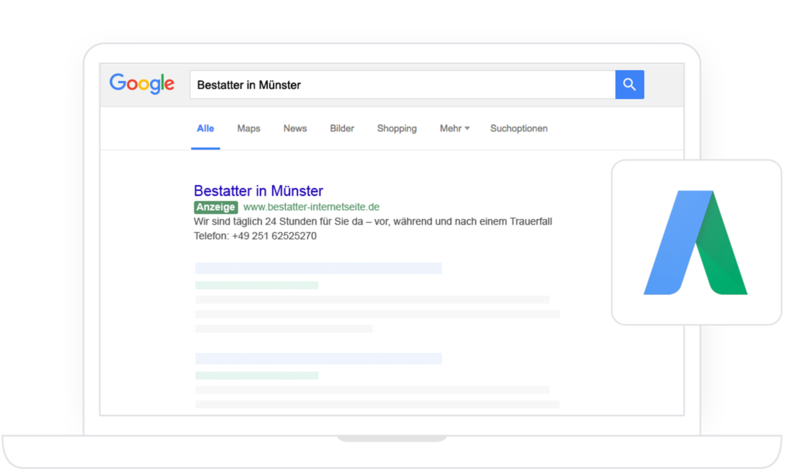Click the Google AdWords logo
The width and height of the screenshot is (785, 471).
point(696,243)
